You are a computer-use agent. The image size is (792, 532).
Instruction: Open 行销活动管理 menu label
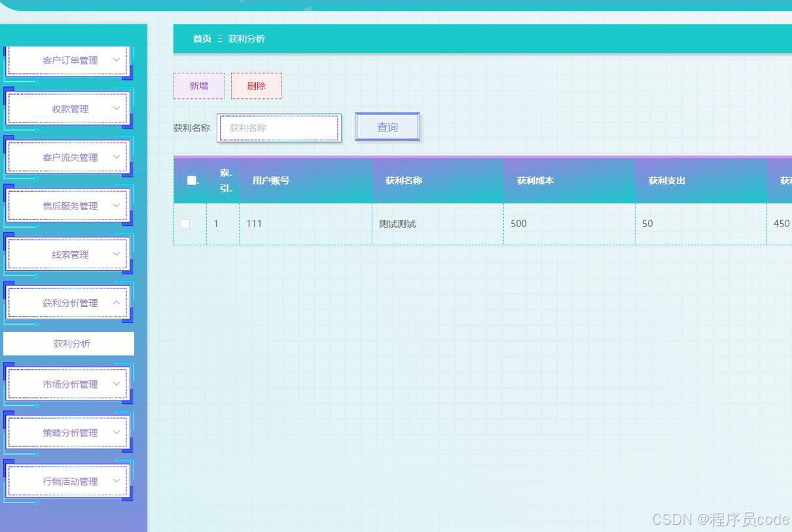coord(70,481)
